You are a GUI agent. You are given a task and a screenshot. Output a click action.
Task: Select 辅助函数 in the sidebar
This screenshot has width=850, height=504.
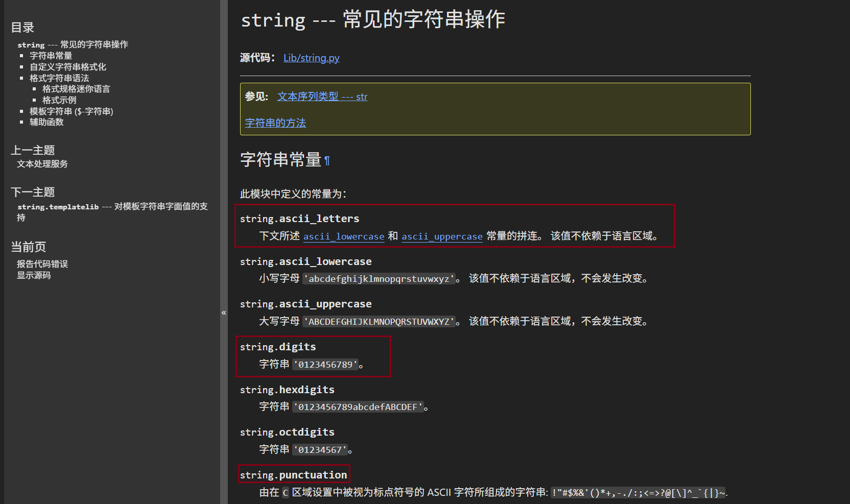coord(46,122)
